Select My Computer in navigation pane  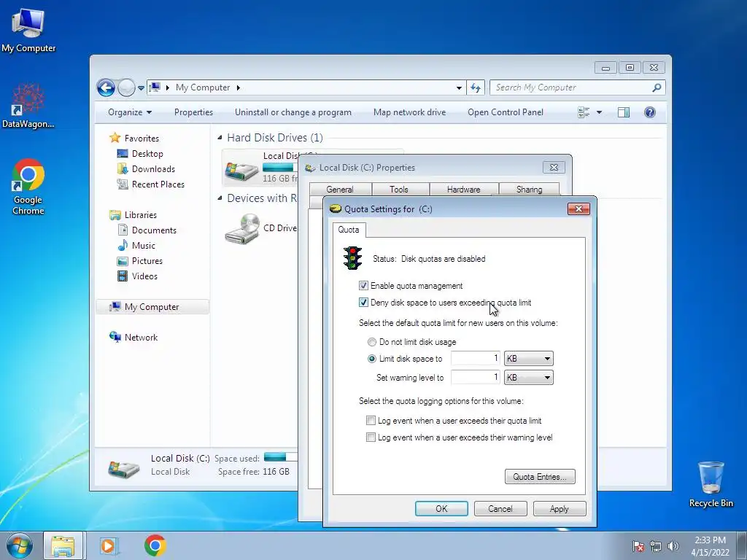pos(152,307)
